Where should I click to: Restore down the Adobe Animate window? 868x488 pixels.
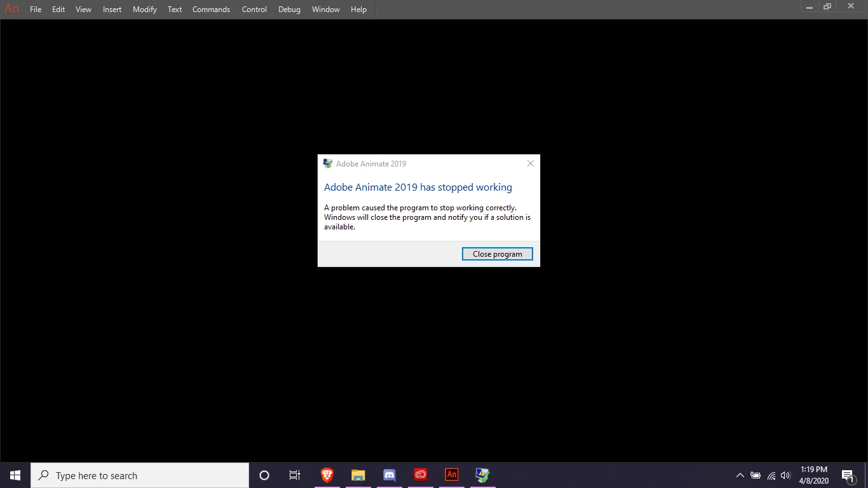(827, 6)
